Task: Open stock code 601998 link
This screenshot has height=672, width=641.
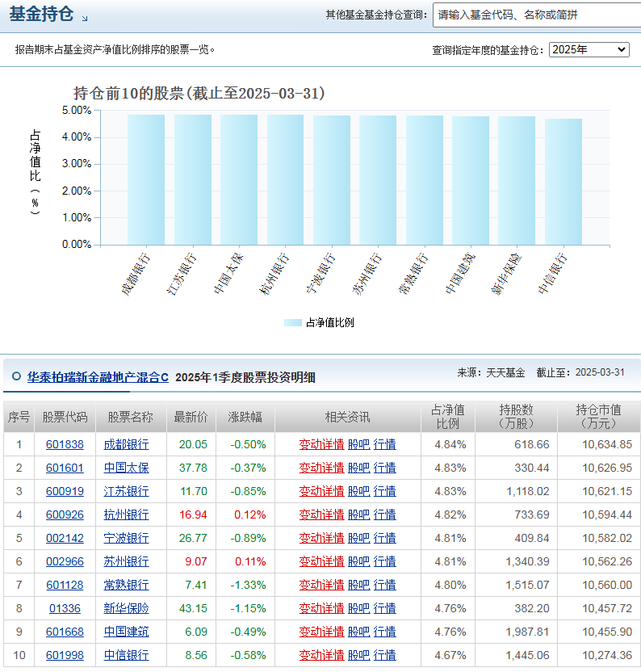Action: [65, 655]
